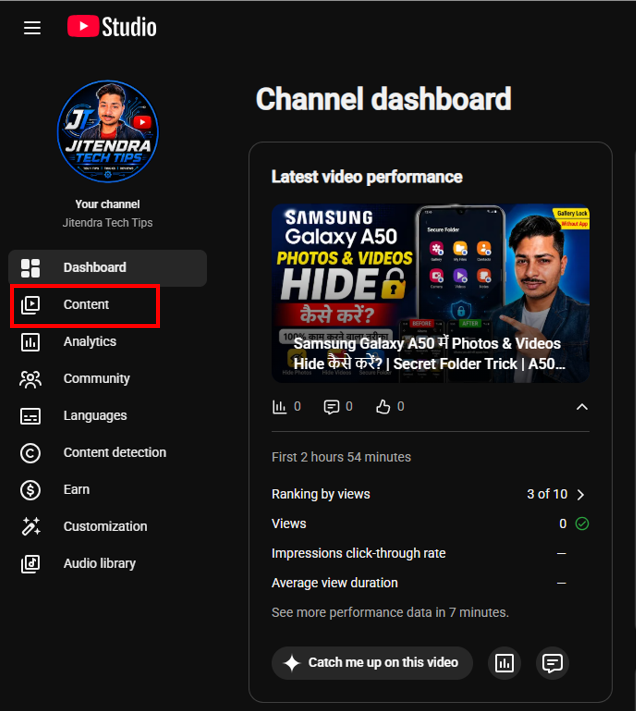The image size is (636, 711).
Task: Open Content detection
Action: pos(107,453)
